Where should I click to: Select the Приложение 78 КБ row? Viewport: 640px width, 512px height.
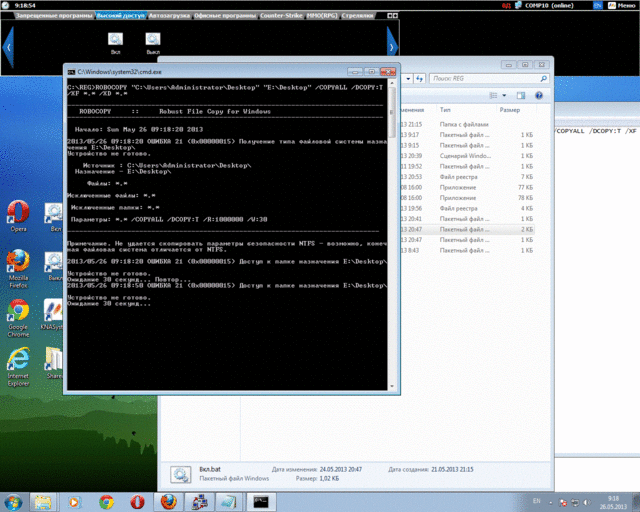pyautogui.click(x=467, y=198)
